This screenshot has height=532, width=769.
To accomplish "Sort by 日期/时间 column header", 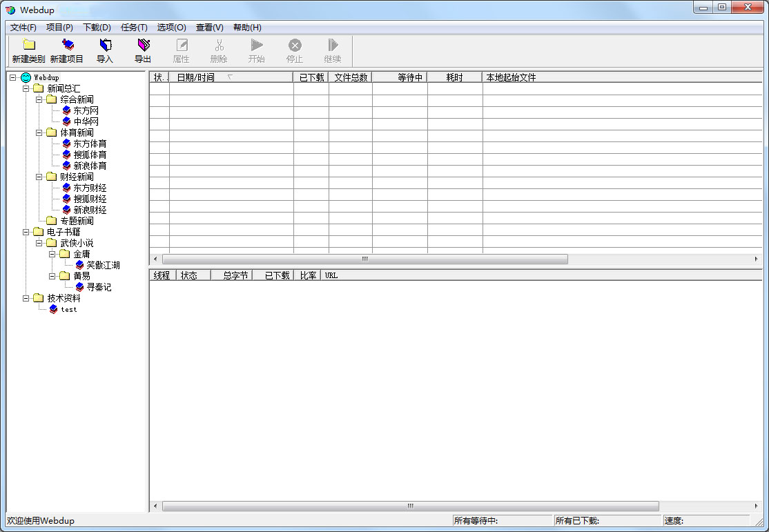I will click(x=196, y=77).
